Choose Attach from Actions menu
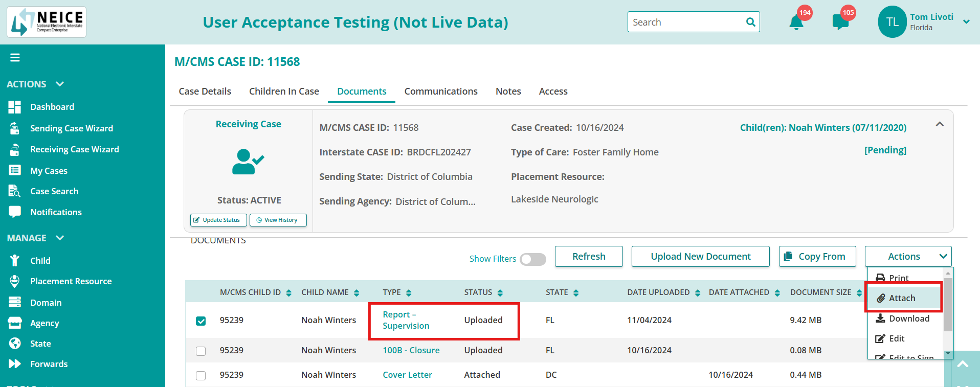 click(x=905, y=298)
